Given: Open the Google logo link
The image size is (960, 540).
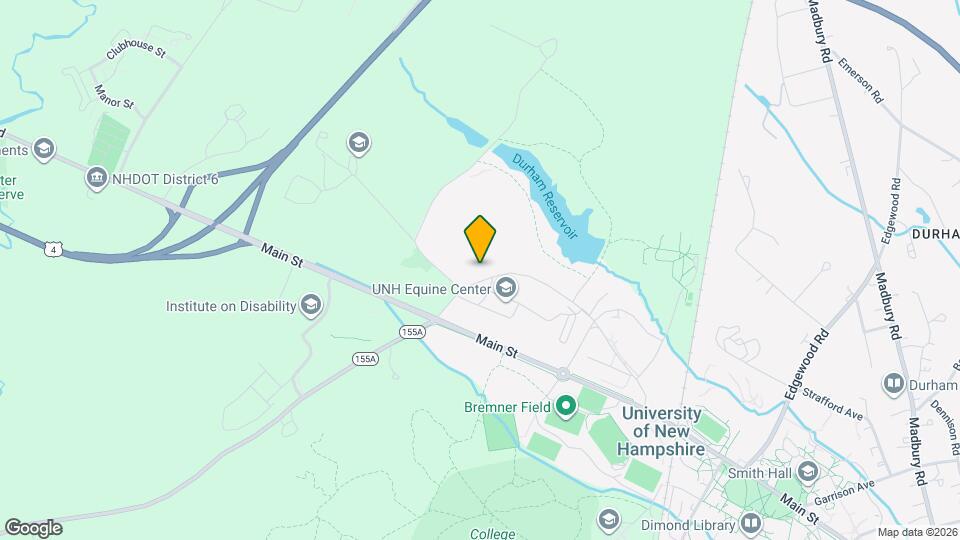Looking at the screenshot, I should [x=33, y=528].
